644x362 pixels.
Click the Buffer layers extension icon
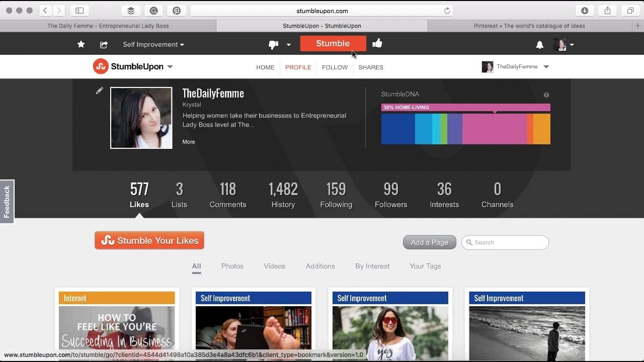click(131, 11)
